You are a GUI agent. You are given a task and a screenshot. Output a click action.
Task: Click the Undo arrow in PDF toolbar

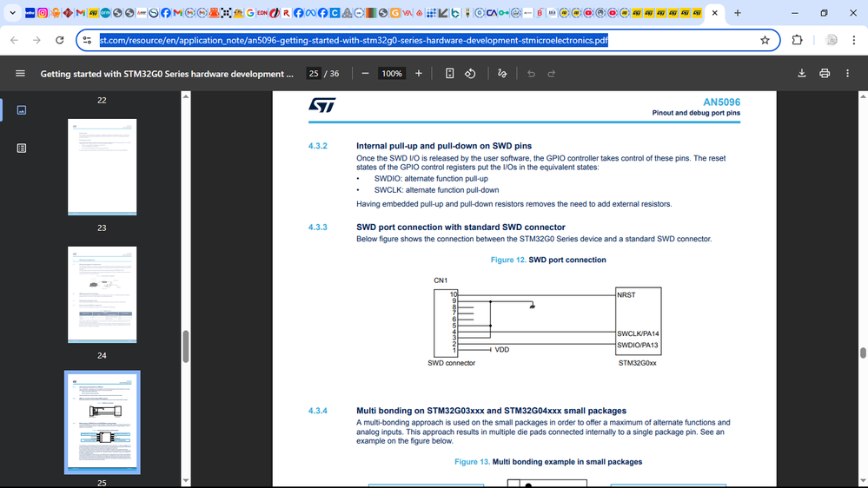point(531,74)
